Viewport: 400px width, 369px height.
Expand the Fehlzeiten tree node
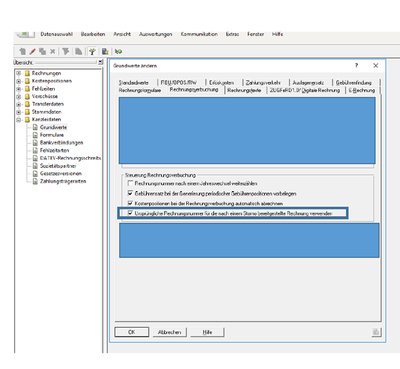point(19,89)
